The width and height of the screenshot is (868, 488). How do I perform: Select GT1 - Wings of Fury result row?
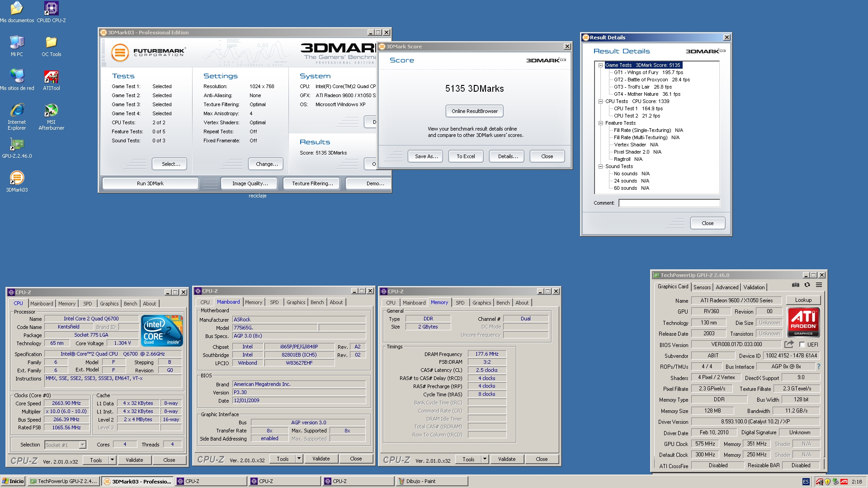(648, 72)
